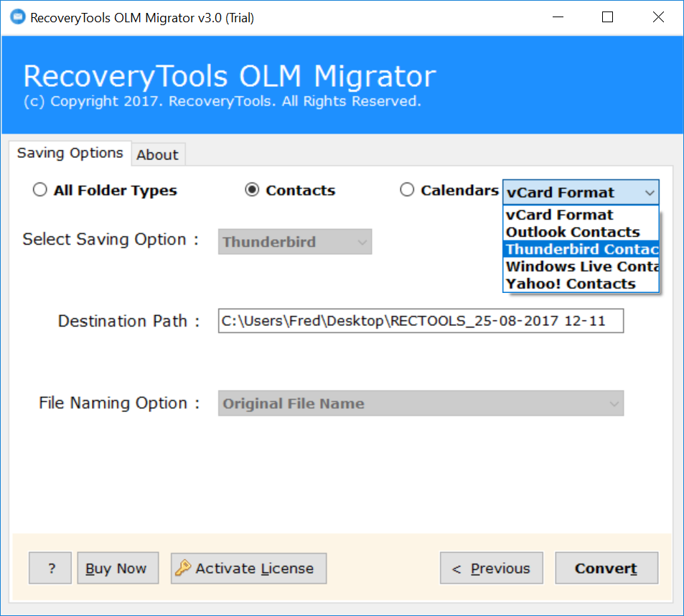Screen dimensions: 684x616
Task: Open the Original File Name dropdown
Action: (421, 403)
